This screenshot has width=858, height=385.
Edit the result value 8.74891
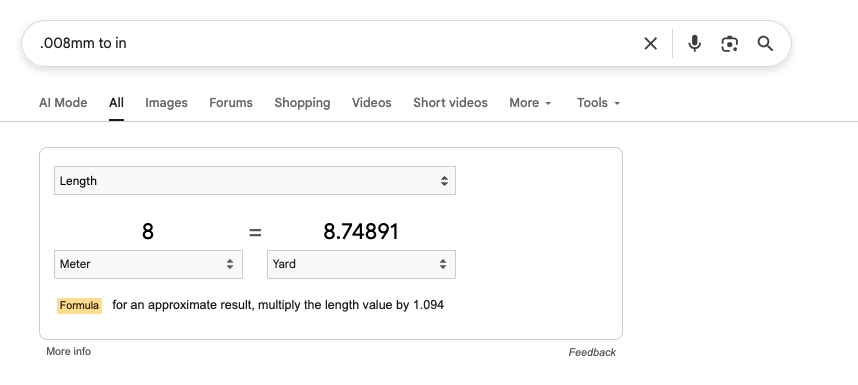[361, 232]
